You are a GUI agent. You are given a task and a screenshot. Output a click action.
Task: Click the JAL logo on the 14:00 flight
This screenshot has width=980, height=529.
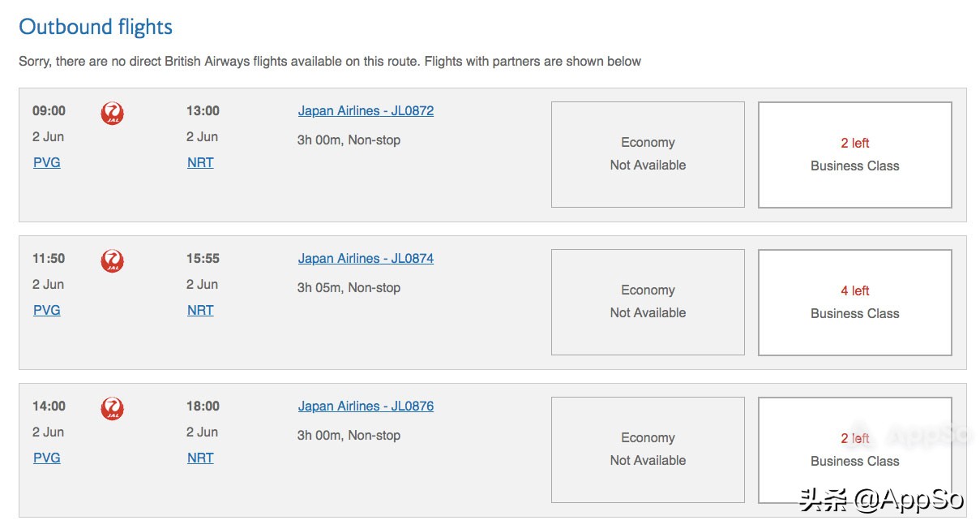tap(112, 408)
